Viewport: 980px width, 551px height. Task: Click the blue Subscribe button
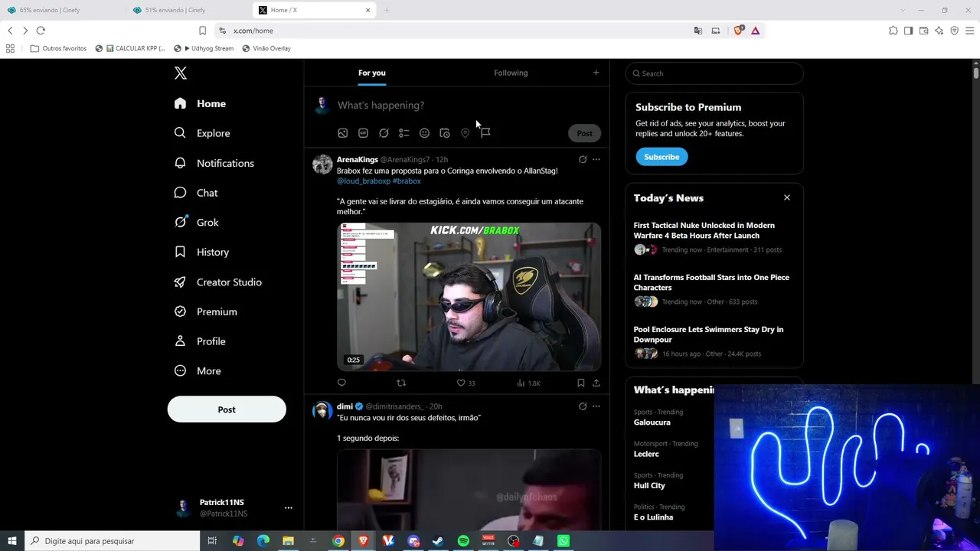pyautogui.click(x=661, y=157)
